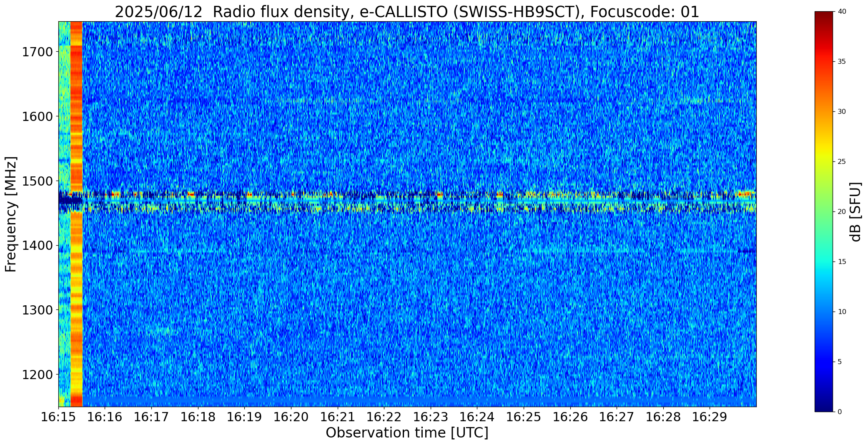
Task: Click the colorbar tick label 5
Action: pos(840,362)
